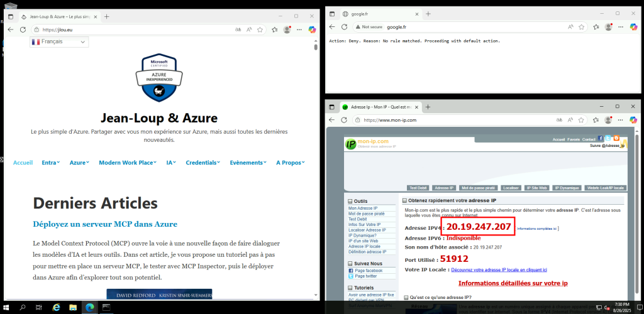This screenshot has width=644, height=314.
Task: Open the Windows Start menu
Action: (6, 307)
